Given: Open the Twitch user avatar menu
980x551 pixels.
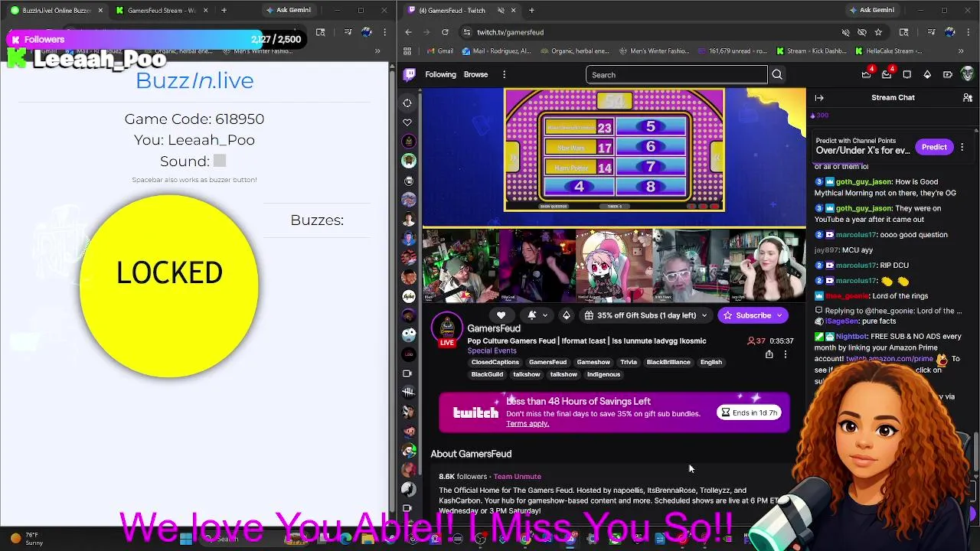Looking at the screenshot, I should (967, 74).
